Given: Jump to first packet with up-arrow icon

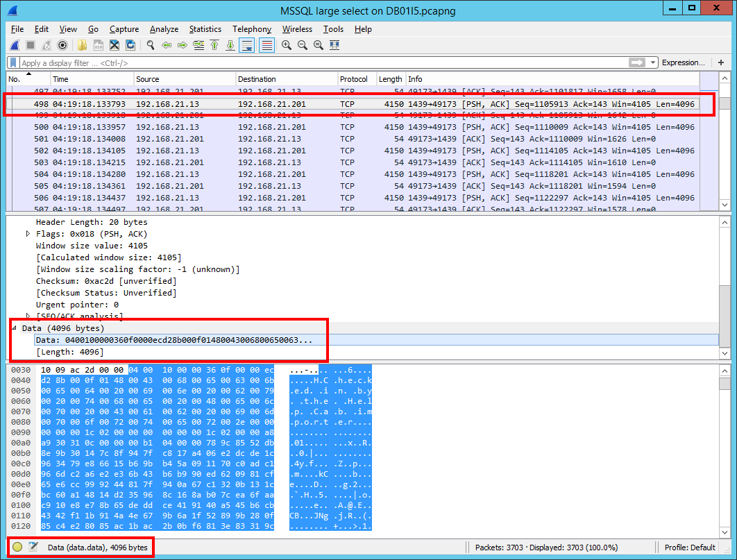Looking at the screenshot, I should (x=214, y=45).
